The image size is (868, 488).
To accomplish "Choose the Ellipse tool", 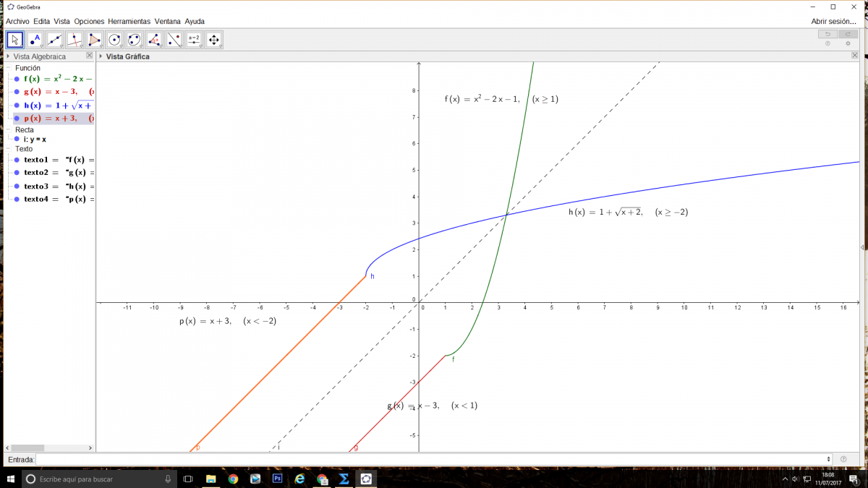I will [134, 40].
